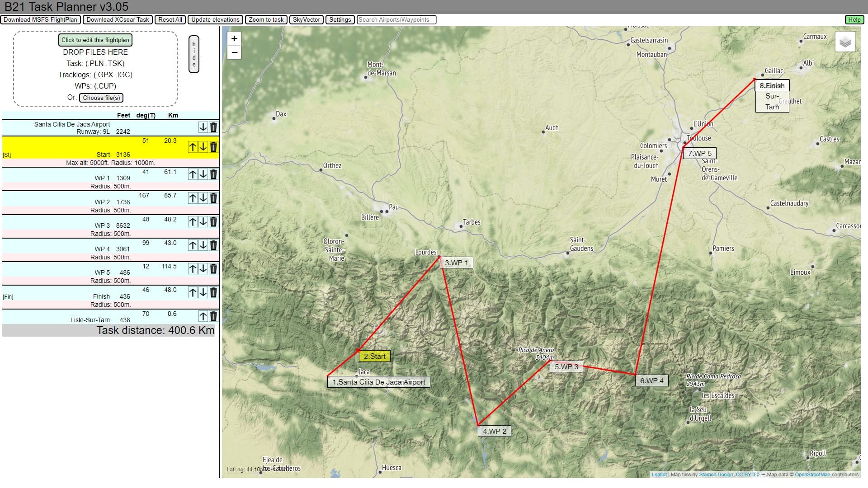
Task: Delete the Lisle-Sur-Tarn waypoint
Action: coord(213,316)
